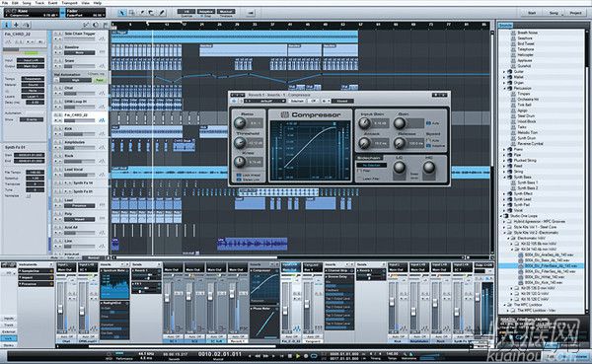Screen dimensions: 592x364
Task: Select the Paint pencil tool in the toolbar
Action: (162, 13)
